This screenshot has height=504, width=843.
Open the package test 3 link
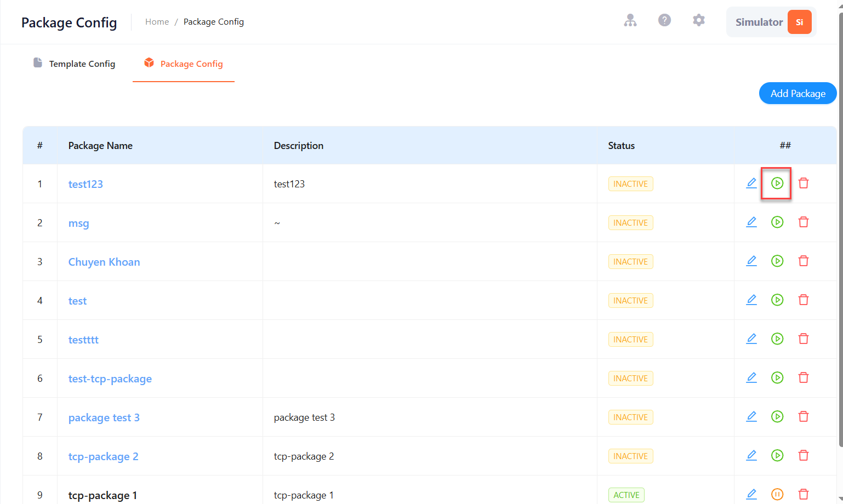coord(104,417)
